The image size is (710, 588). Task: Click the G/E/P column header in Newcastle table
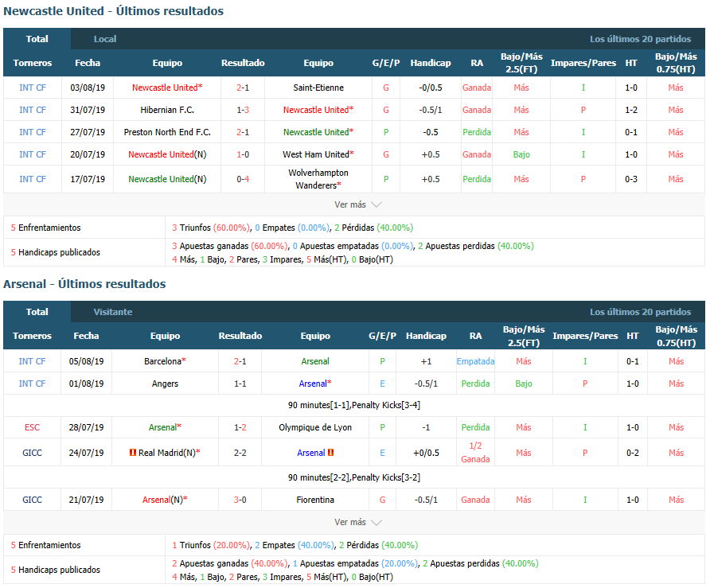pyautogui.click(x=386, y=63)
